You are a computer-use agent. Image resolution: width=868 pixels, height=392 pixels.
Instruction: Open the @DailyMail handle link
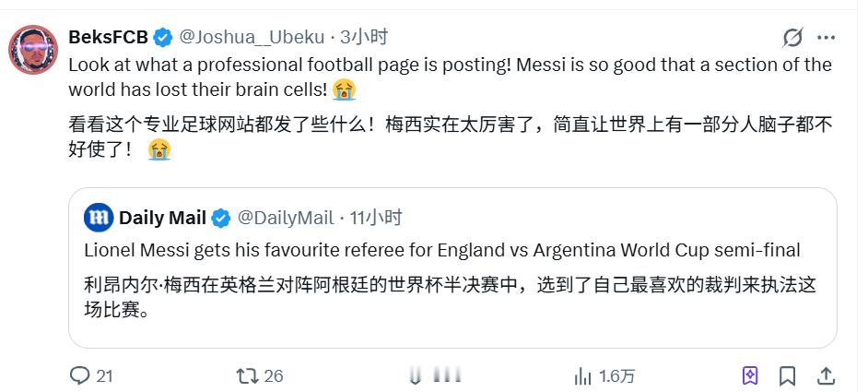[286, 218]
